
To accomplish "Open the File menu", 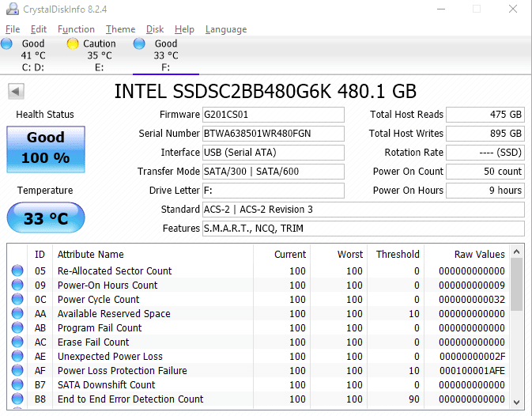I will click(12, 29).
